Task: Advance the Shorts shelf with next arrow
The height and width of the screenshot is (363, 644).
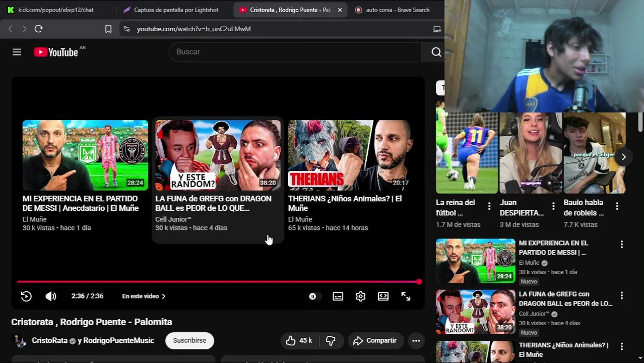Action: (x=623, y=157)
